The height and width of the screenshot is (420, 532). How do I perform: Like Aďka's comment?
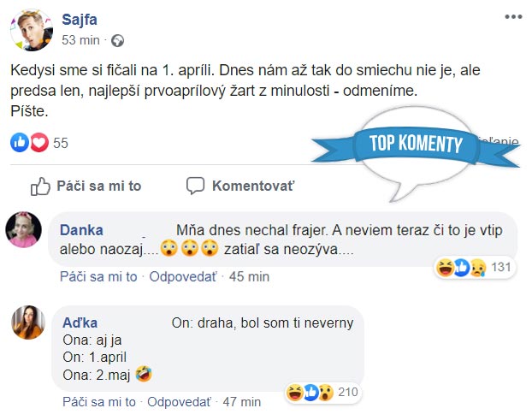[x=98, y=400]
